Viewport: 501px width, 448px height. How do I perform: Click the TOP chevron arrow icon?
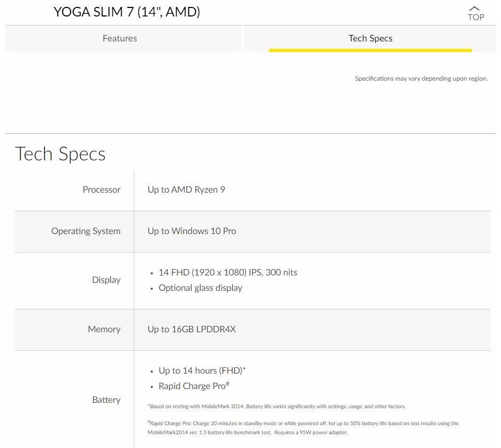pos(475,8)
